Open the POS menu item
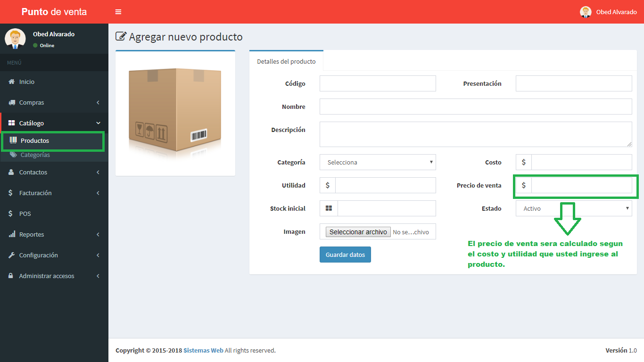Image resolution: width=644 pixels, height=362 pixels. (54, 214)
